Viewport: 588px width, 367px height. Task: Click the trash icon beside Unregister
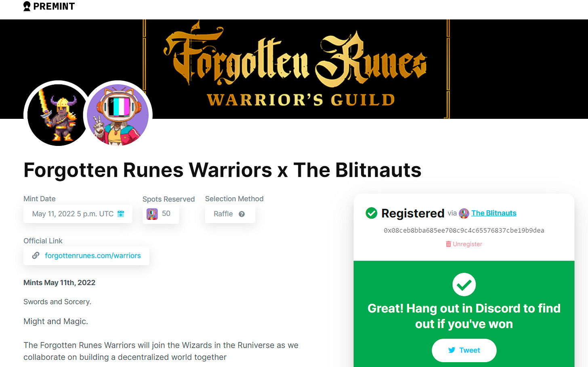[x=448, y=244]
